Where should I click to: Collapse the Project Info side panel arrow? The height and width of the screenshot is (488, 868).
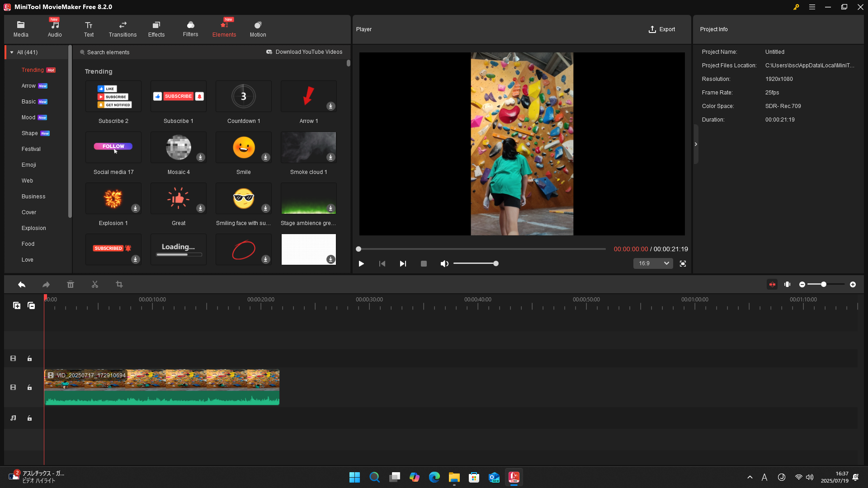click(x=696, y=144)
